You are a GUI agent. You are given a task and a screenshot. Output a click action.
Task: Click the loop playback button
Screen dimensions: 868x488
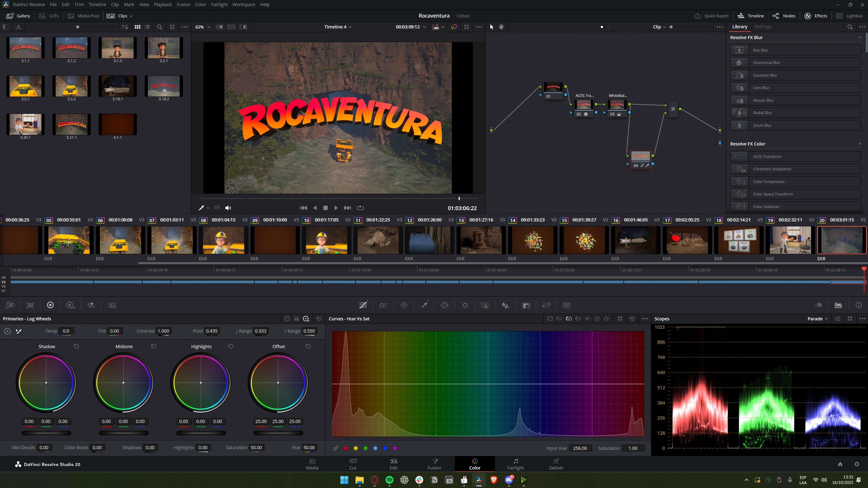360,208
